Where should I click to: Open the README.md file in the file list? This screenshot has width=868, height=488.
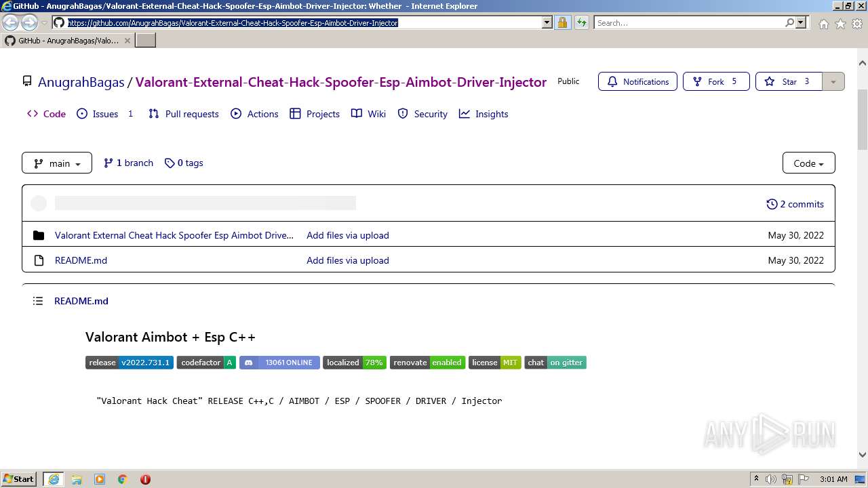81,260
